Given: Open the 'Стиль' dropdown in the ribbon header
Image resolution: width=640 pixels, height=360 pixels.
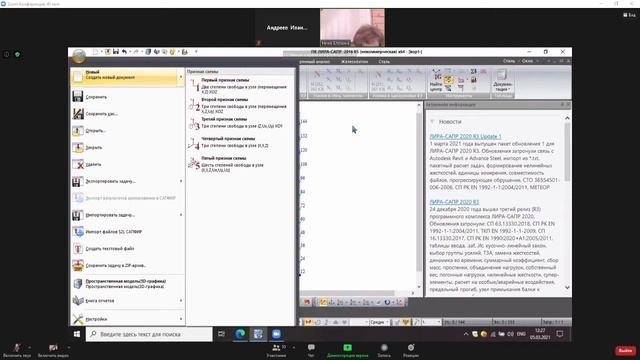Looking at the screenshot, I should (510, 61).
